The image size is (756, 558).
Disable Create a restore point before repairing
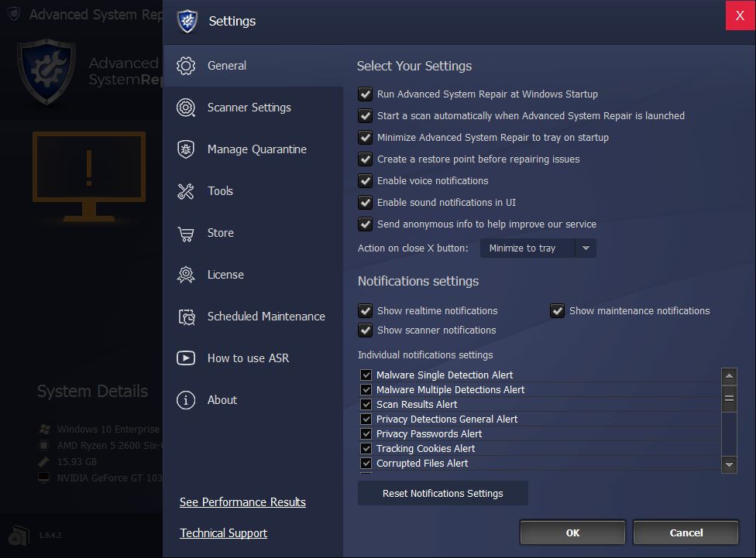(366, 159)
